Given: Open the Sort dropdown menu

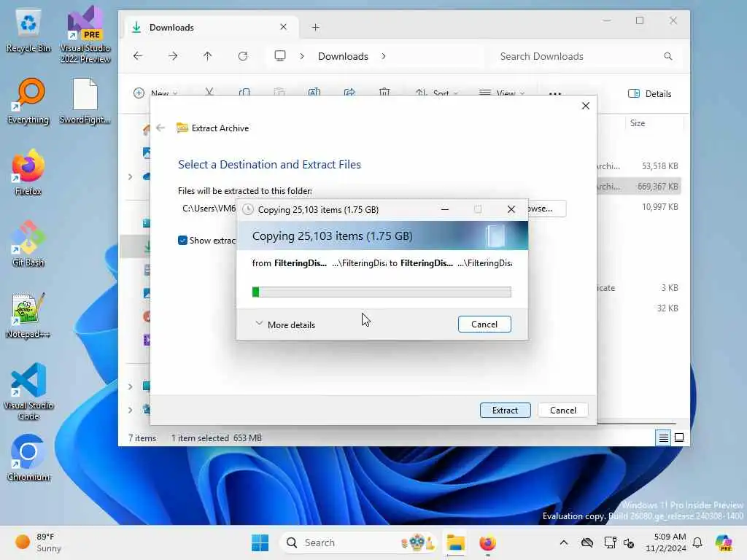Looking at the screenshot, I should click(437, 93).
